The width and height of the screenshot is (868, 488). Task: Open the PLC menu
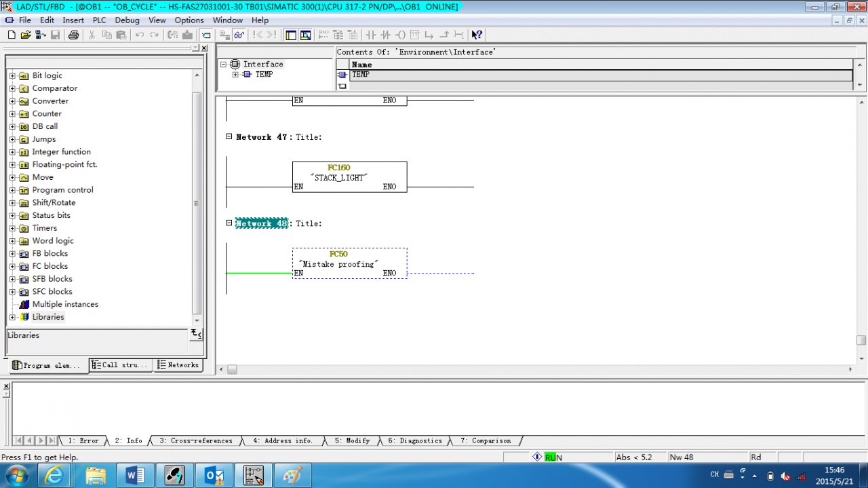click(100, 20)
